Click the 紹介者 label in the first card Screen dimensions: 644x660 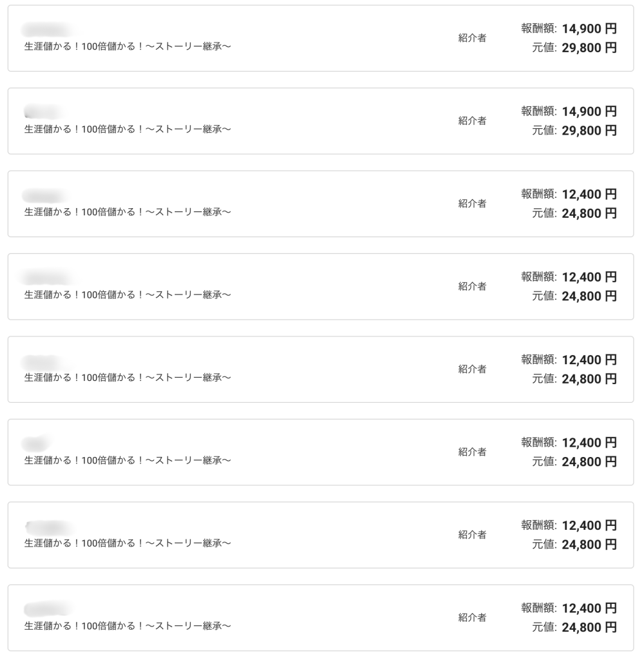pos(472,38)
